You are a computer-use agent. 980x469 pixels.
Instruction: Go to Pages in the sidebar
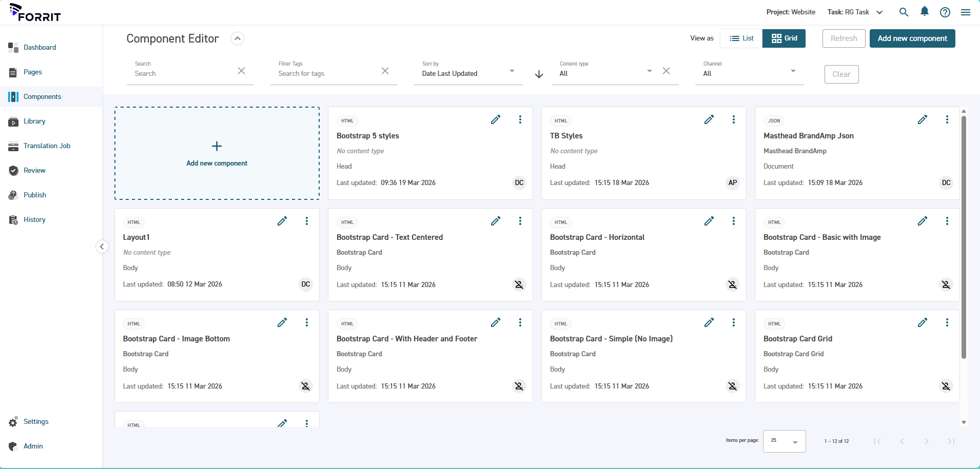click(x=33, y=72)
